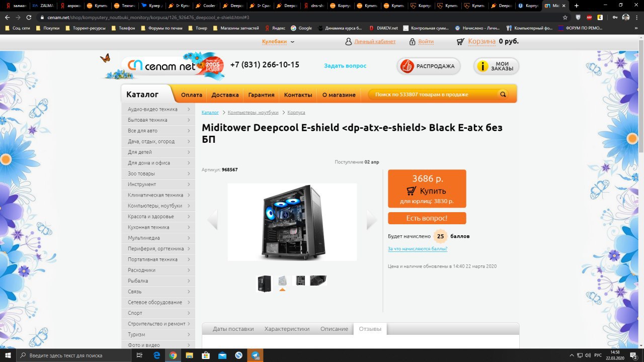Open Telegram from the taskbar

(255, 355)
